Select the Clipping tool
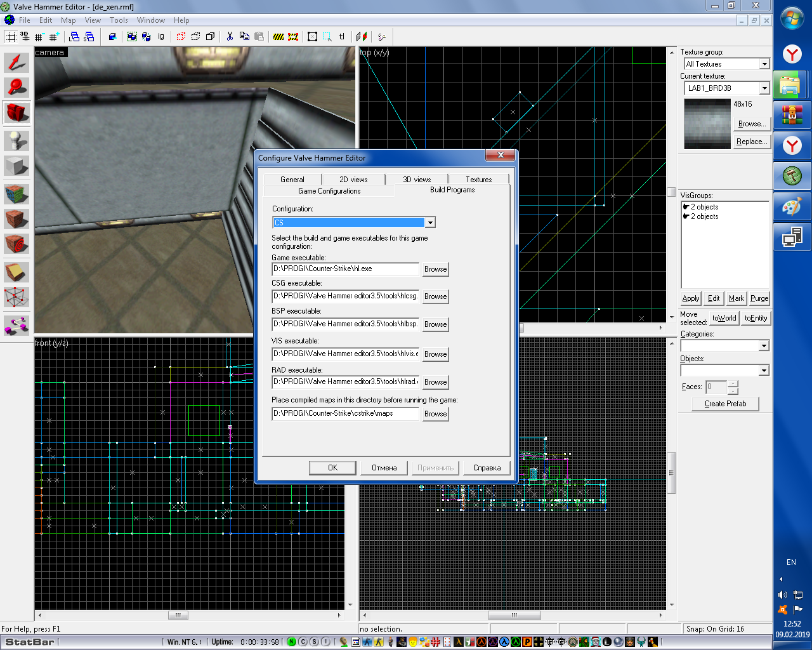The width and height of the screenshot is (812, 650). pos(16,272)
